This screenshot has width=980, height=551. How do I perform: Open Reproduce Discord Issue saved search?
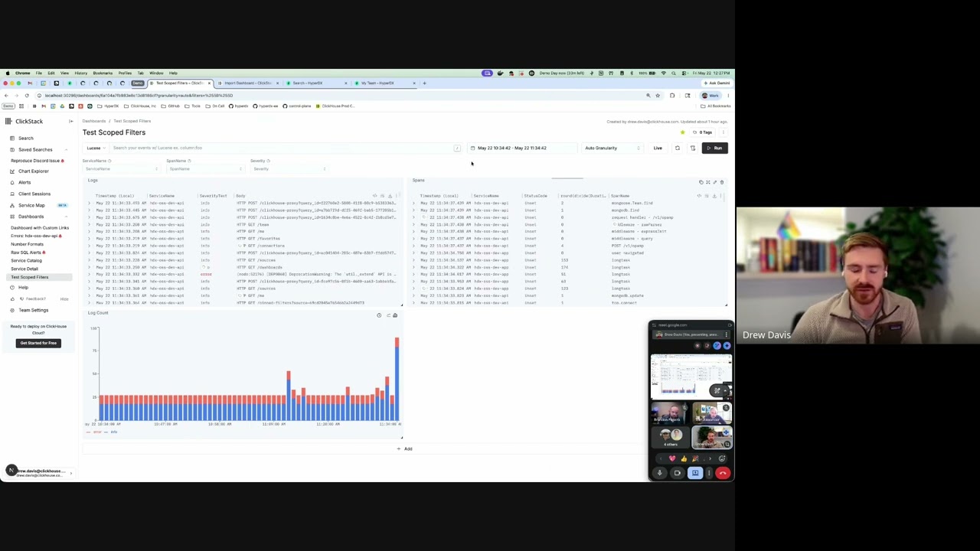tap(36, 161)
